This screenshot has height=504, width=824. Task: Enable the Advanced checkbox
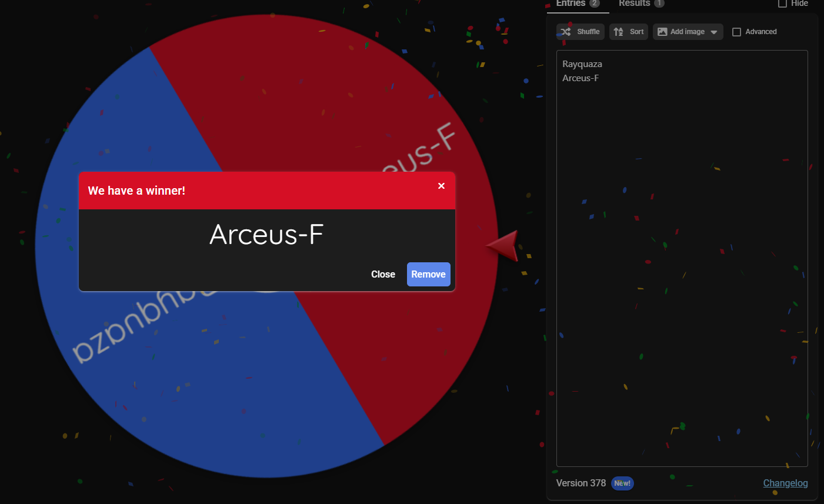pos(736,32)
